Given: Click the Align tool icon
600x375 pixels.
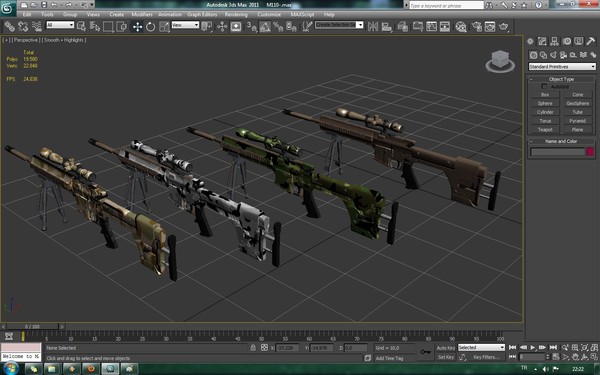Looking at the screenshot, I should [387, 26].
